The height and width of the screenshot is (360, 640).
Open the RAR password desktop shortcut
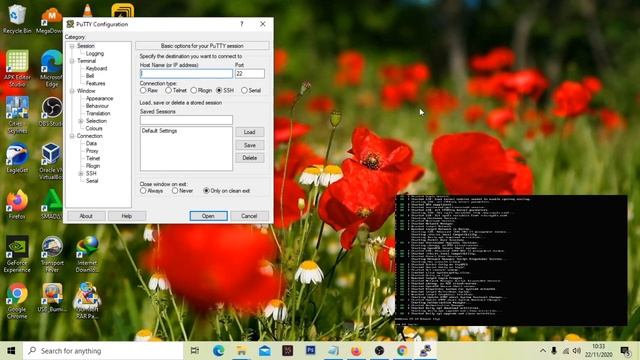pos(87,301)
